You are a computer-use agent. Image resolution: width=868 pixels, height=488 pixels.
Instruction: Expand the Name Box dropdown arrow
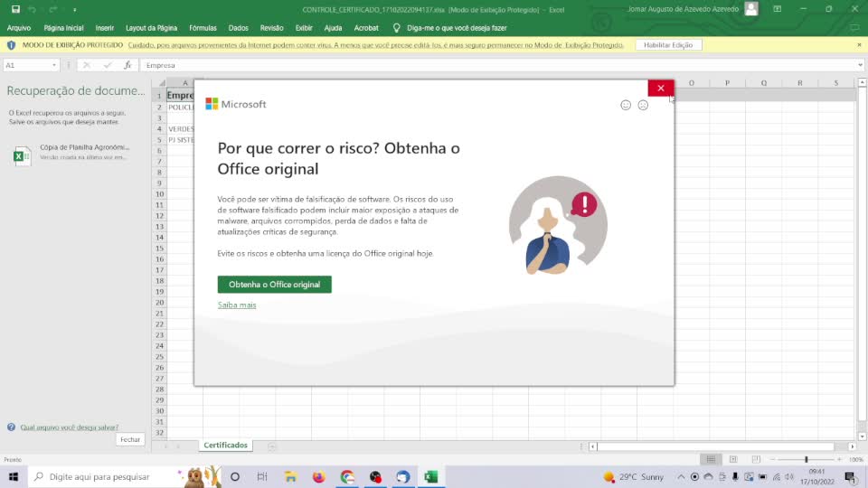pyautogui.click(x=53, y=65)
